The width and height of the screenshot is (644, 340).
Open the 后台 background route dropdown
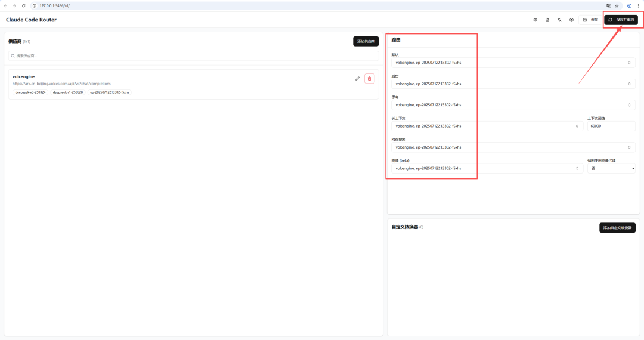[x=513, y=84]
